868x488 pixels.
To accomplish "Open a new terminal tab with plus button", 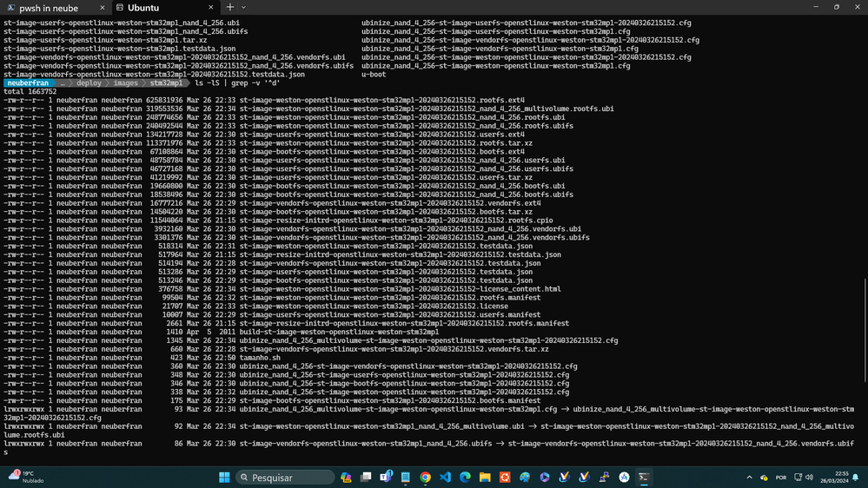I will coord(229,8).
